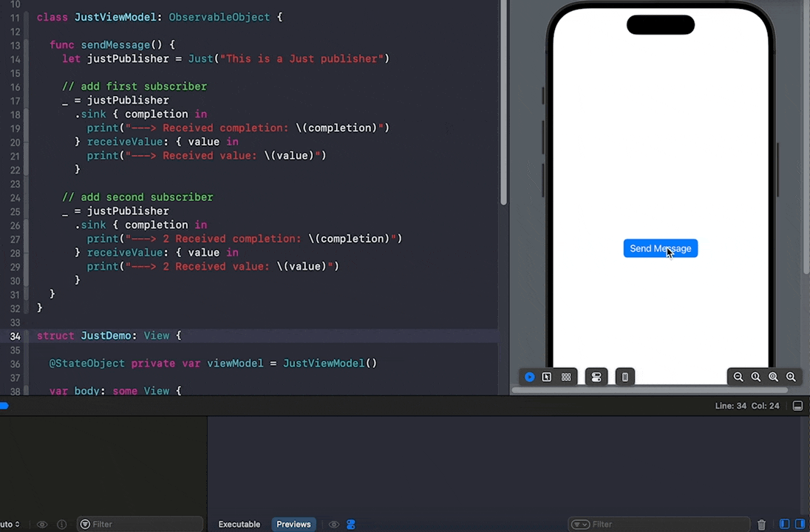Zoom in the preview canvas
Viewport: 810px width, 532px height.
pyautogui.click(x=791, y=377)
